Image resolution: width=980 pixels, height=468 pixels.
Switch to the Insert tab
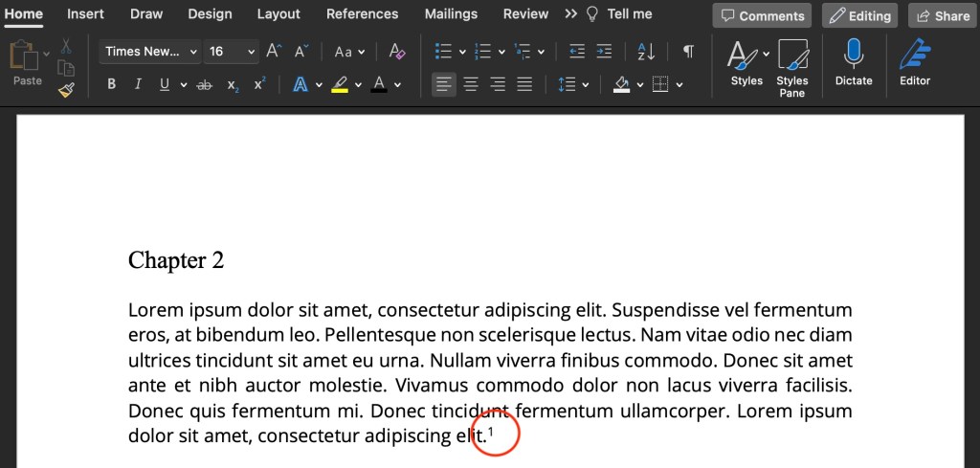(x=85, y=13)
